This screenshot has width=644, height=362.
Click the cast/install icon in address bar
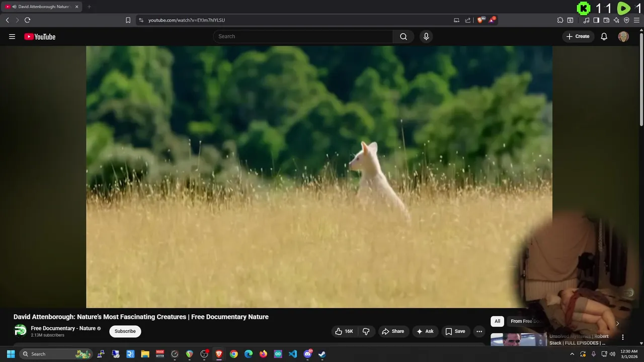coord(456,20)
